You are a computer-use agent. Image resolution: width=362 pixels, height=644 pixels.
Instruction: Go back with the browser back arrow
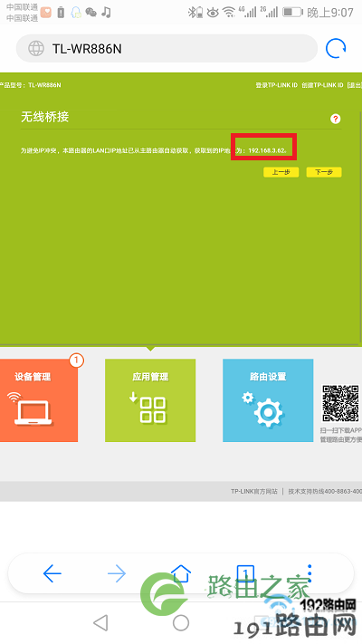pos(52,573)
